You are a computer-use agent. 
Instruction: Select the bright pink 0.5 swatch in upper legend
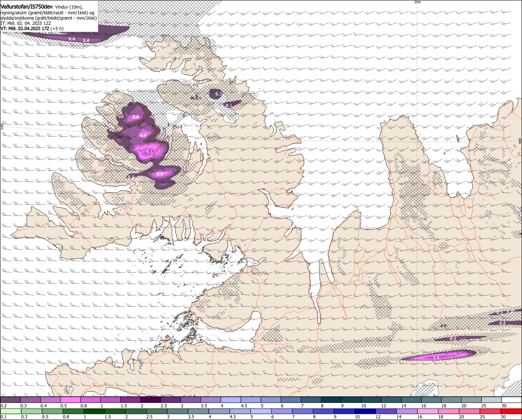71,400
